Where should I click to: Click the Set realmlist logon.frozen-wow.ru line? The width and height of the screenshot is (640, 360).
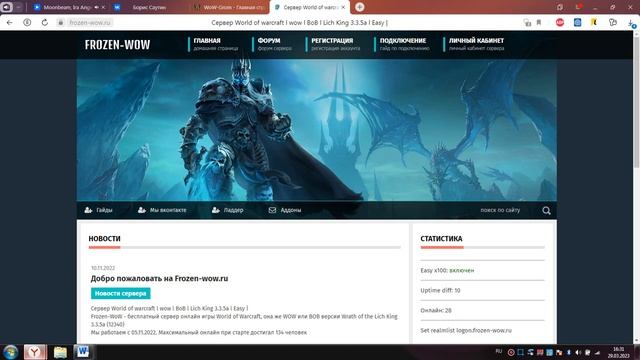pyautogui.click(x=466, y=330)
